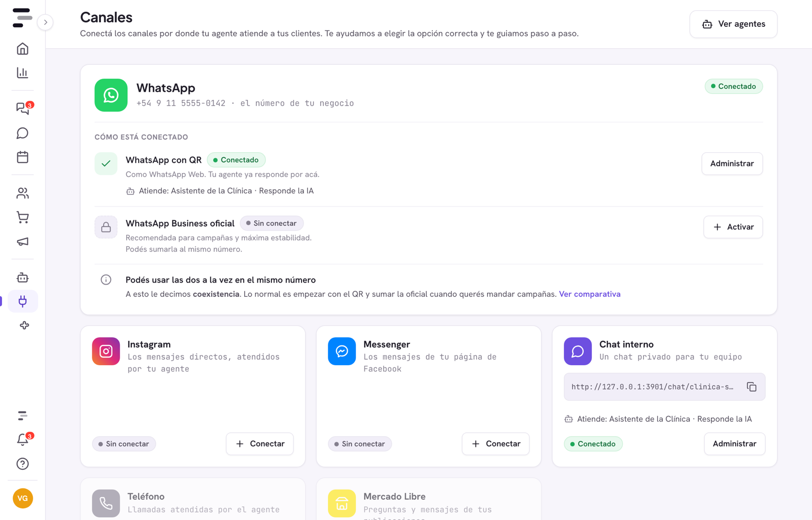The width and height of the screenshot is (812, 520).
Task: Click the Mercado Libre store icon
Action: (x=342, y=503)
